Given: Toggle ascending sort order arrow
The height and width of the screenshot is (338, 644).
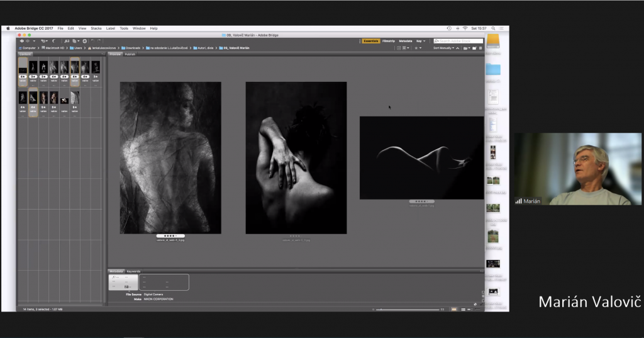Looking at the screenshot, I should 458,48.
